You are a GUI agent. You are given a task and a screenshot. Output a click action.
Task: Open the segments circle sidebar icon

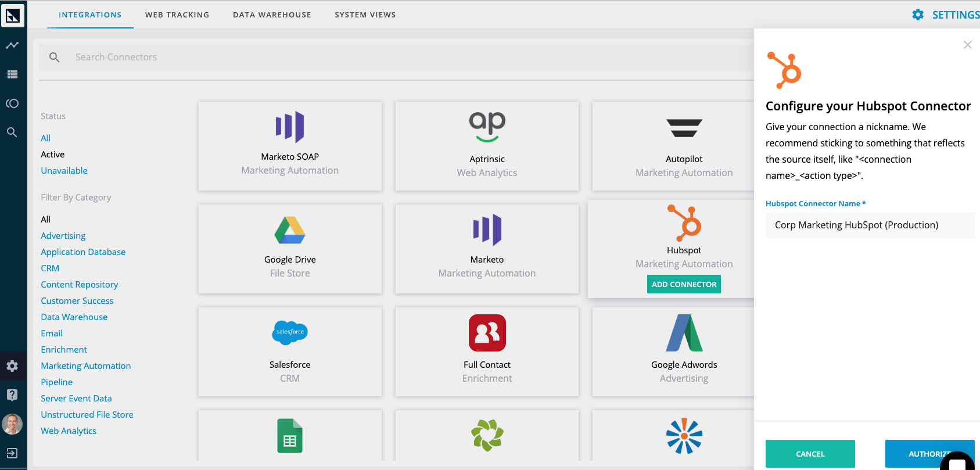[x=12, y=103]
